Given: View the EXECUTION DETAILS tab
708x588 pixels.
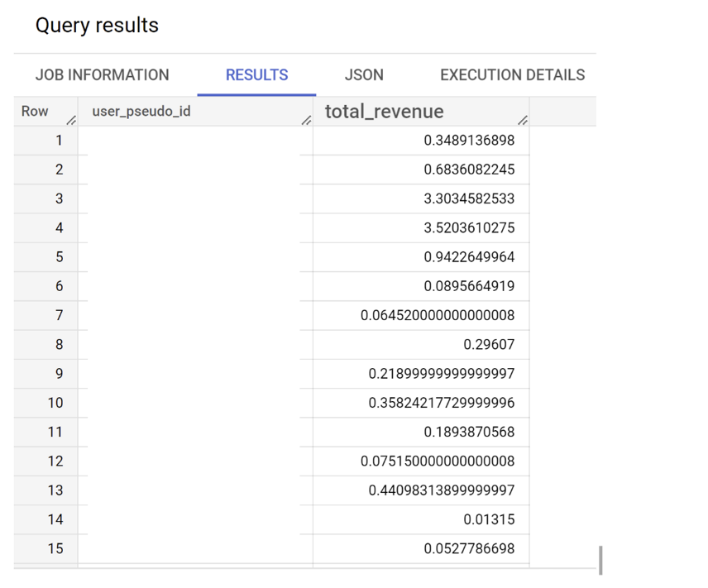Looking at the screenshot, I should (x=511, y=74).
